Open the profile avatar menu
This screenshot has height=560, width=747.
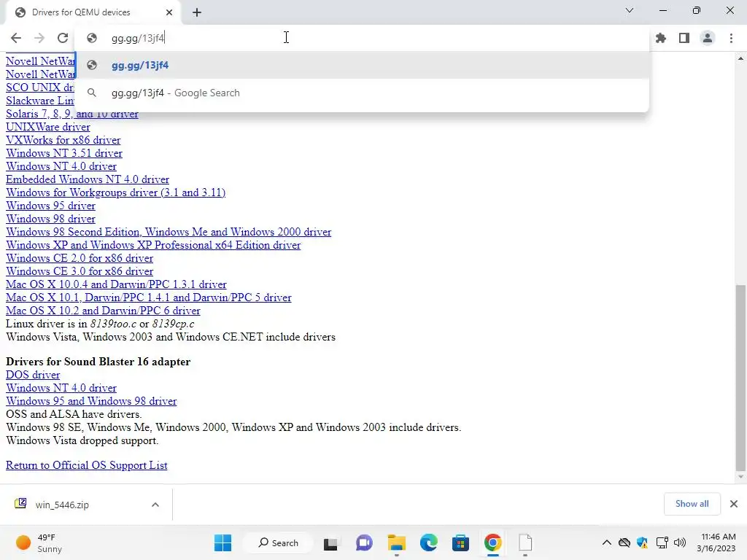pyautogui.click(x=708, y=38)
